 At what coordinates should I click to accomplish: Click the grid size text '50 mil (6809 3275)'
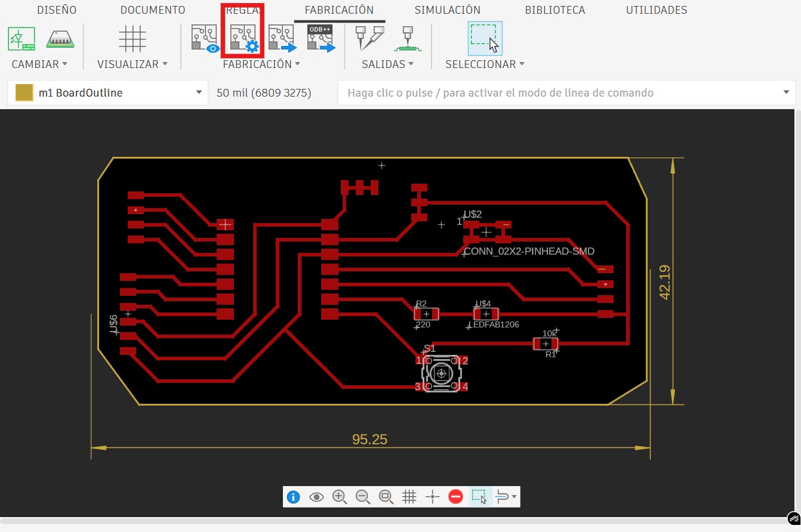[x=264, y=93]
